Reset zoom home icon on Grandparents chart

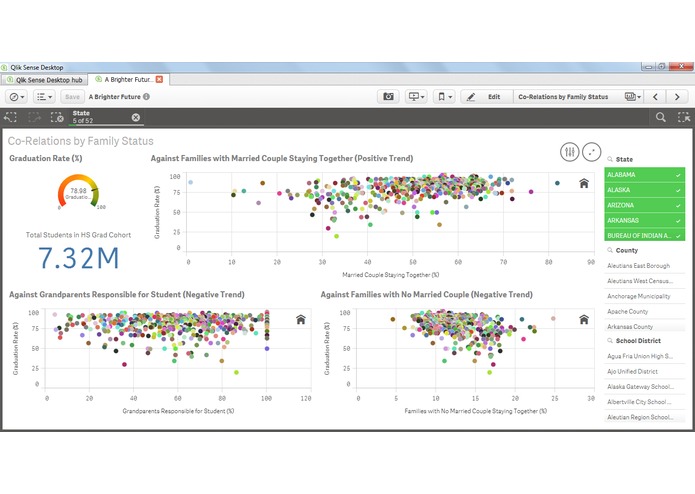point(301,319)
